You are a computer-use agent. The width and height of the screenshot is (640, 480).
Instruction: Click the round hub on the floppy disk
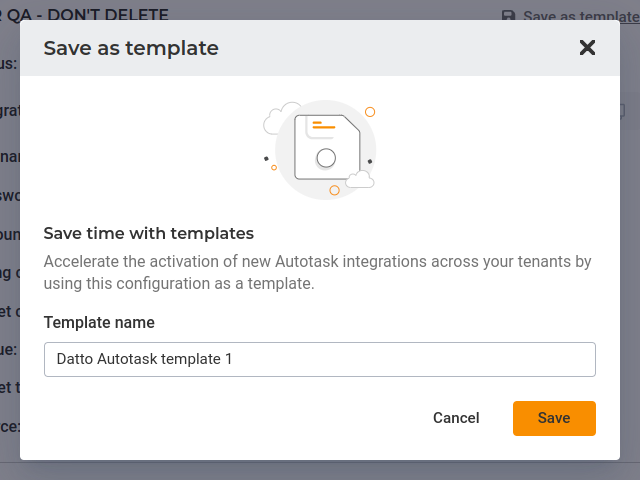click(325, 158)
